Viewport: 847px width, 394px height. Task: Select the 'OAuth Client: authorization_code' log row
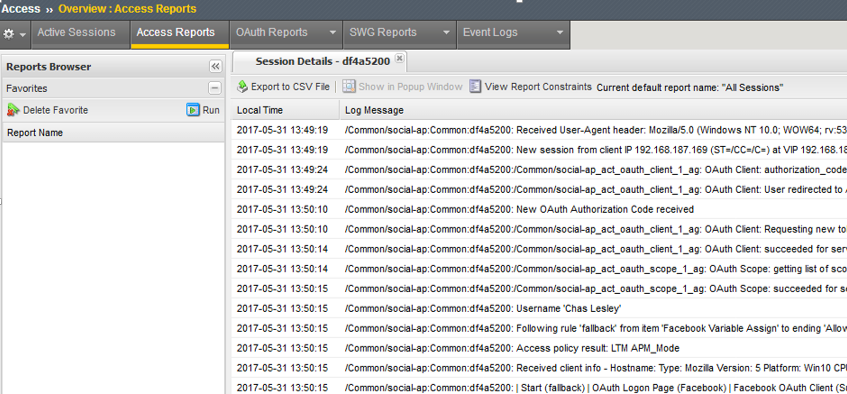click(539, 170)
